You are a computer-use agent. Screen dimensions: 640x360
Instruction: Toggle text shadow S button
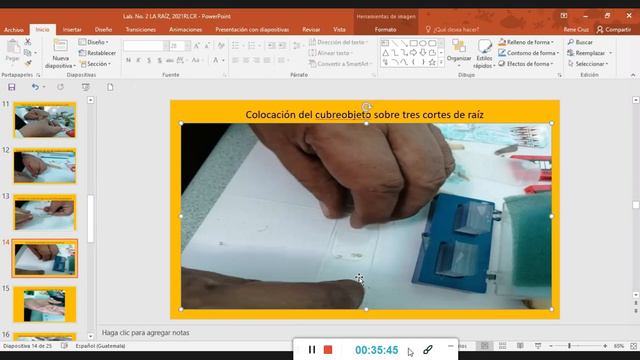pos(160,60)
